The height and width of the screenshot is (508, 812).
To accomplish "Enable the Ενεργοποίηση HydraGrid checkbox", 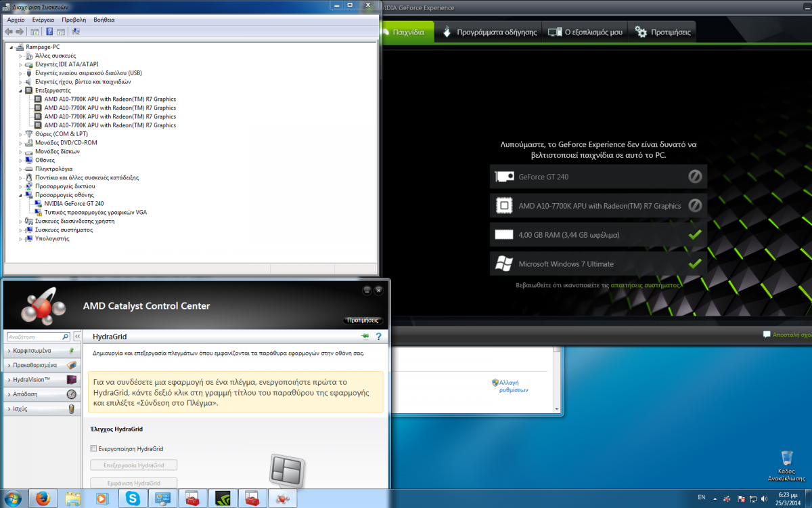I will click(x=93, y=448).
